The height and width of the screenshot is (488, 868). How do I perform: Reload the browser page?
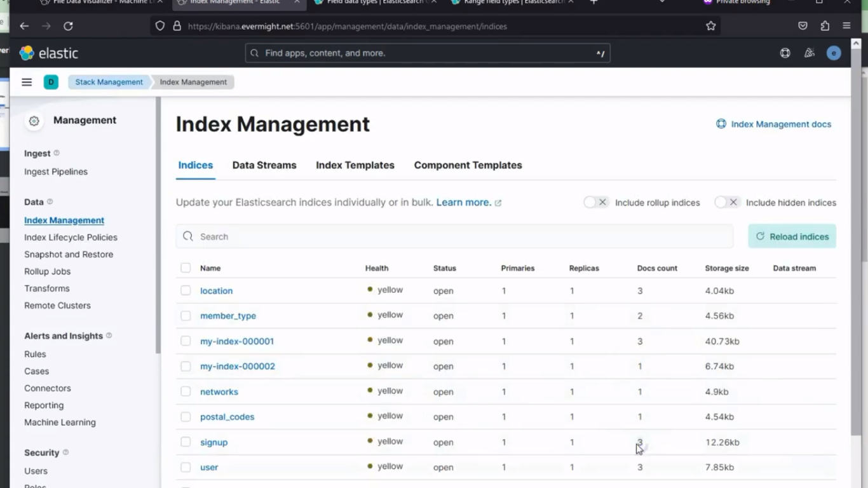[68, 26]
